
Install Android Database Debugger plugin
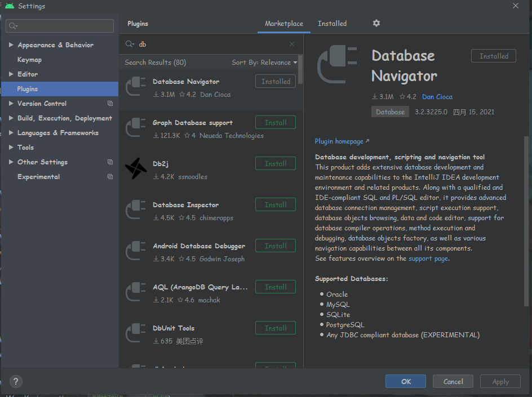[276, 246]
